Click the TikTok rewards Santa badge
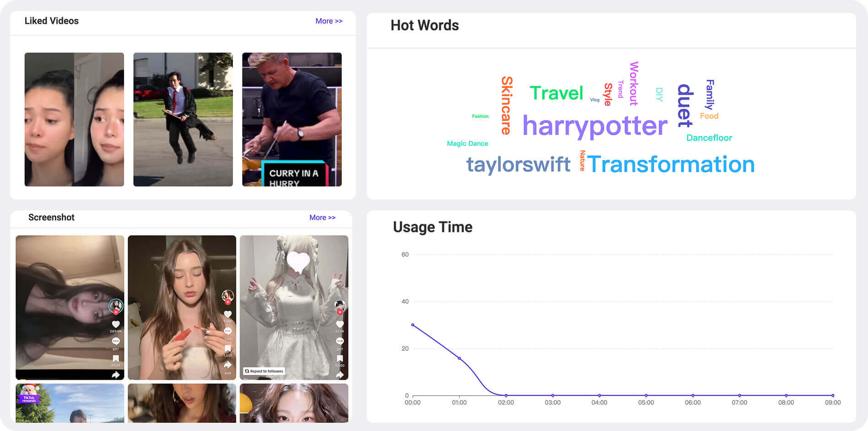Viewport: 868px width, 431px height. click(30, 393)
